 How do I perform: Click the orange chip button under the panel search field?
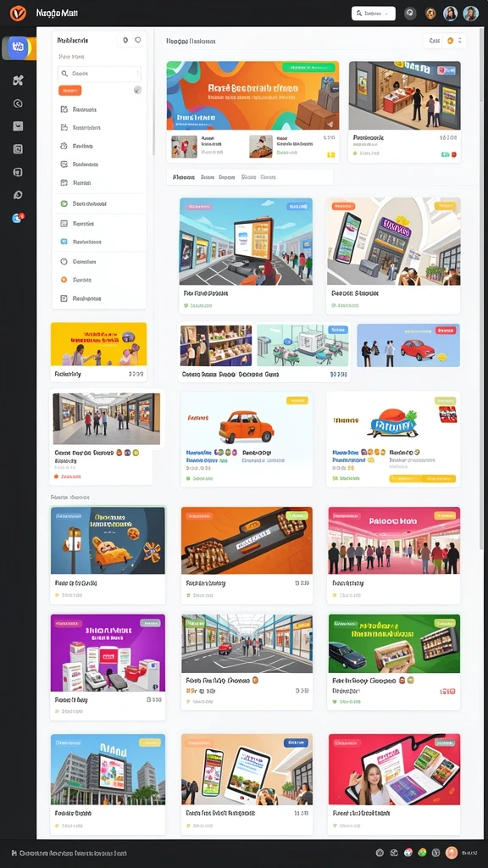[69, 90]
